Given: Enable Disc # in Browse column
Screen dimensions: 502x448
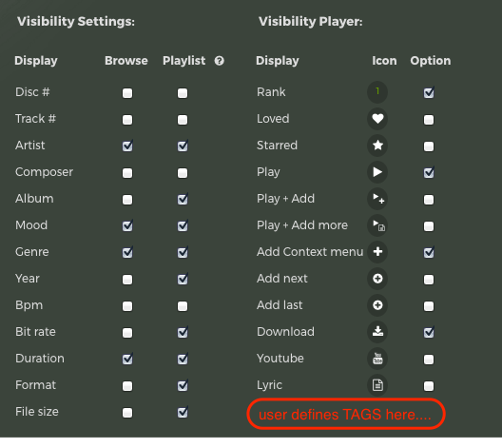Looking at the screenshot, I should click(x=127, y=93).
